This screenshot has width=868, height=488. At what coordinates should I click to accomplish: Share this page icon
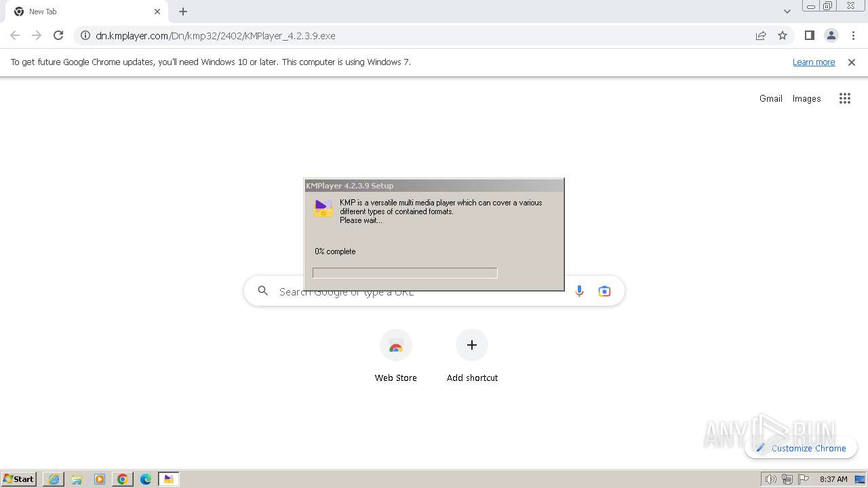click(761, 35)
